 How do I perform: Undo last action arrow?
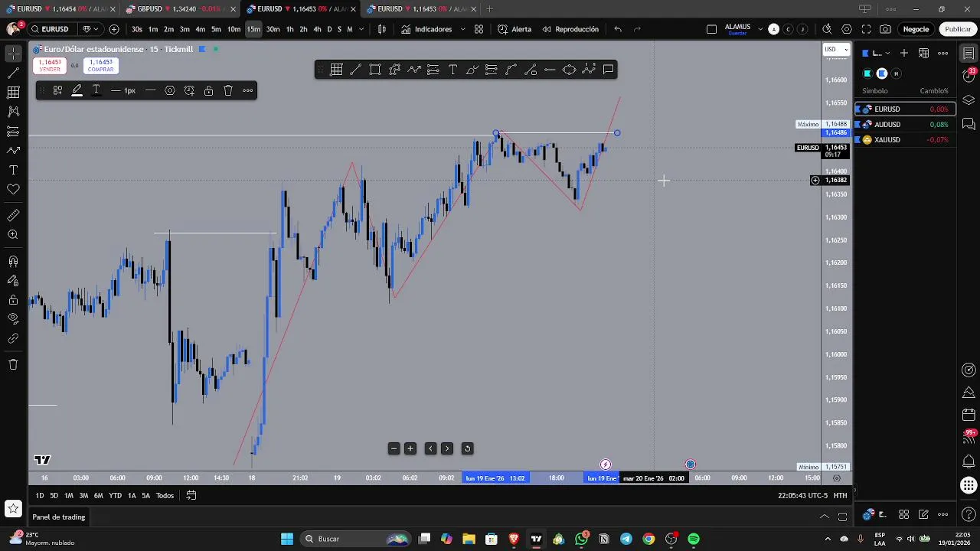(618, 29)
